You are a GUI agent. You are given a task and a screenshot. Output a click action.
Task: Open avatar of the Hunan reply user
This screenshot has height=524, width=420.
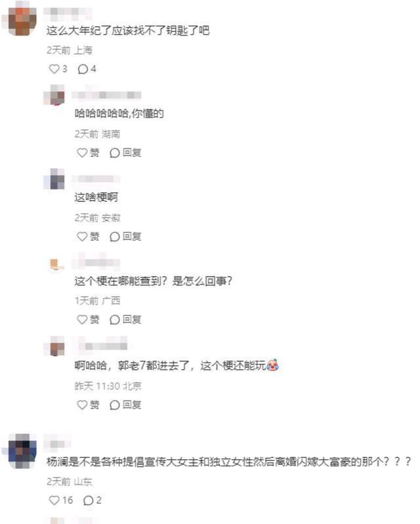point(54,95)
